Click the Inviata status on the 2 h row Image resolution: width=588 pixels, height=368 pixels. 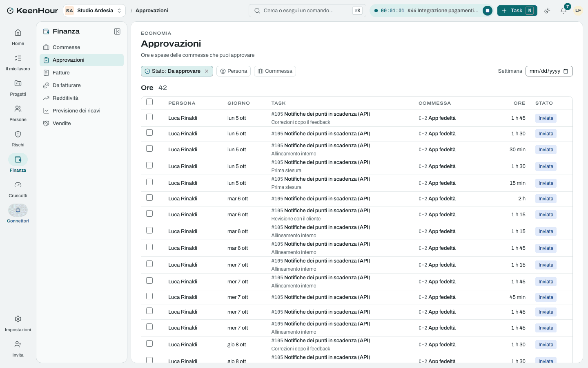pos(546,199)
